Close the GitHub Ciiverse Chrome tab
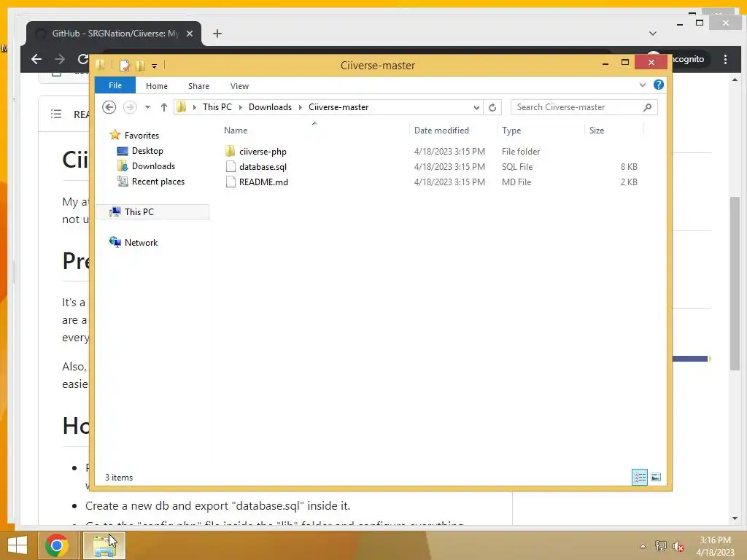 pyautogui.click(x=190, y=34)
